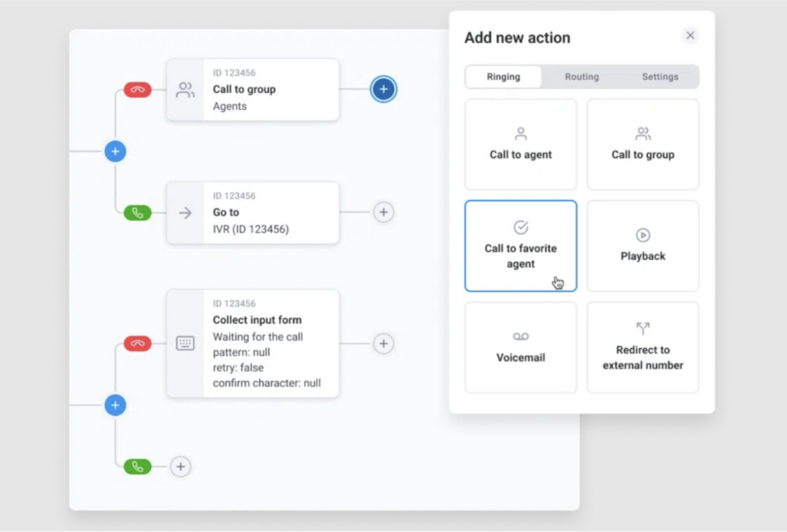Close the Add new action panel
Image resolution: width=787 pixels, height=532 pixels.
pos(690,35)
